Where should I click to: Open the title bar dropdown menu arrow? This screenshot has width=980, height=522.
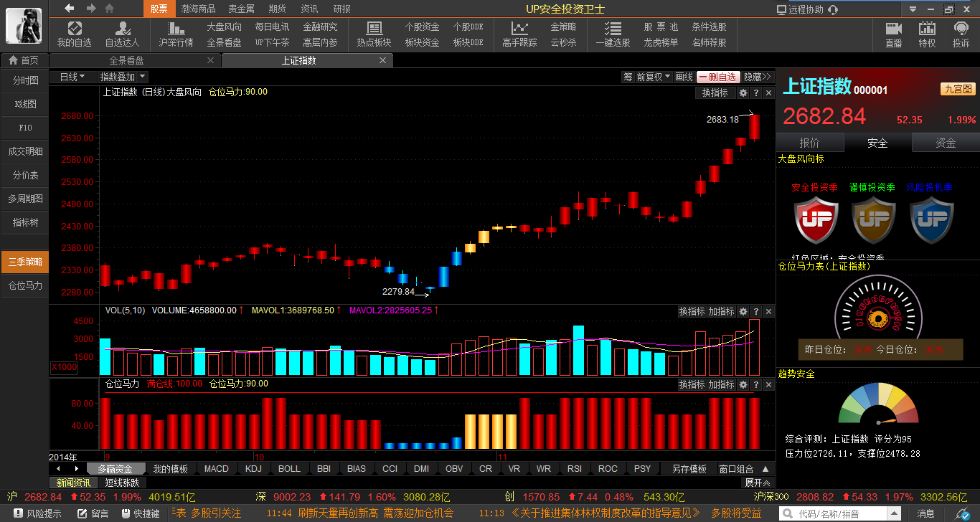pos(913,9)
